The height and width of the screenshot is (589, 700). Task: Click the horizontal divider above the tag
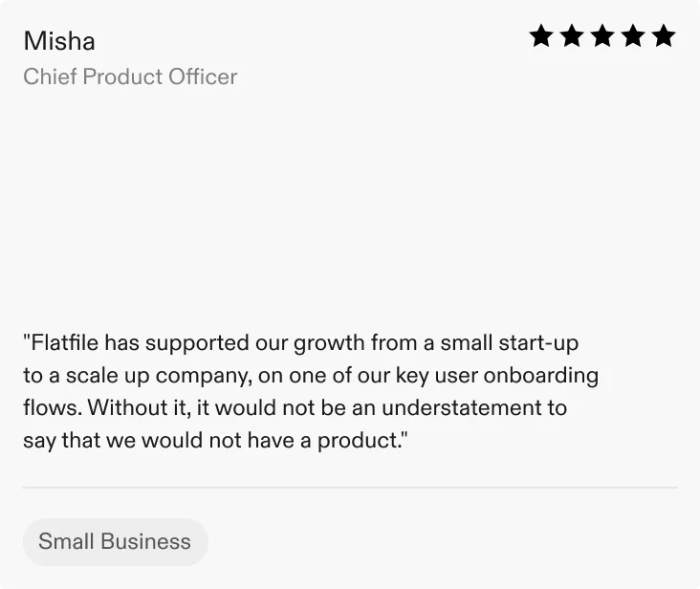(350, 488)
